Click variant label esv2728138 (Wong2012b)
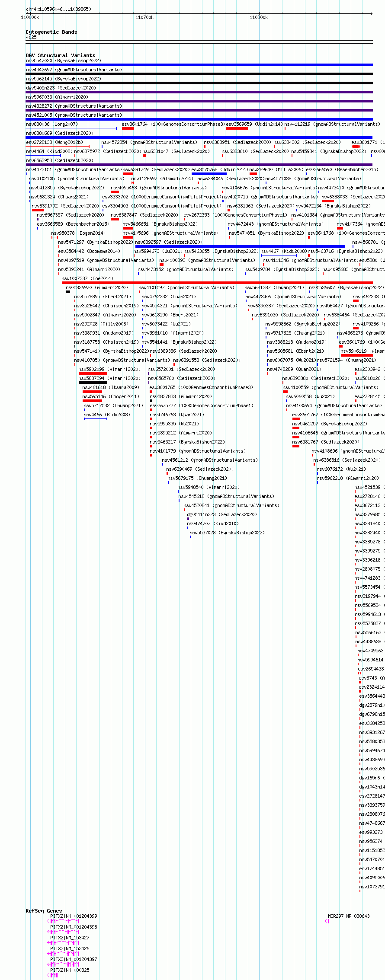The image size is (385, 980). (55, 143)
